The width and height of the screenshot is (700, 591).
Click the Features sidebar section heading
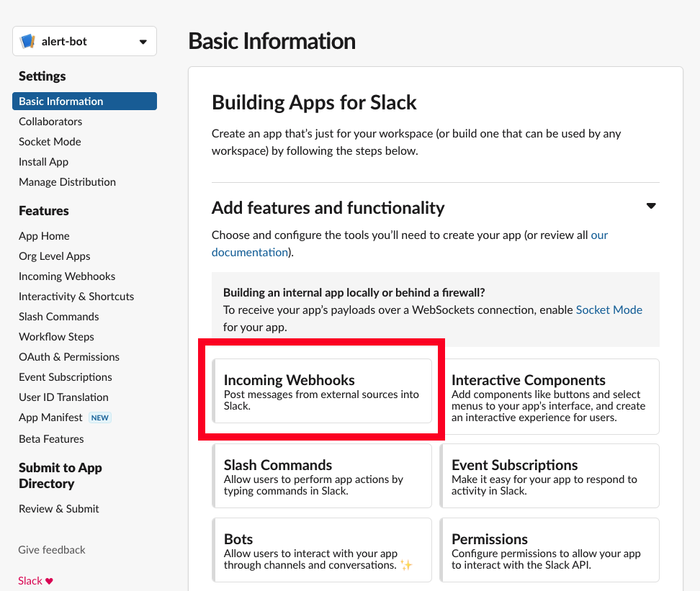click(44, 211)
